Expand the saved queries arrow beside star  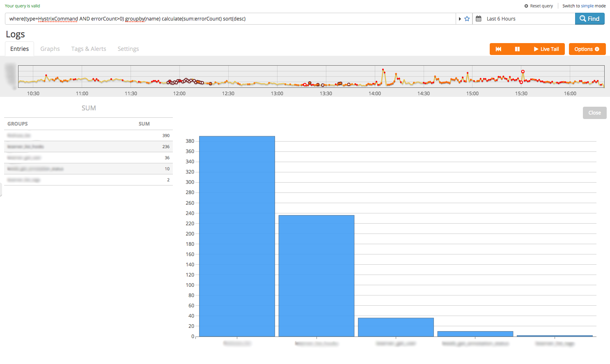[x=460, y=19]
